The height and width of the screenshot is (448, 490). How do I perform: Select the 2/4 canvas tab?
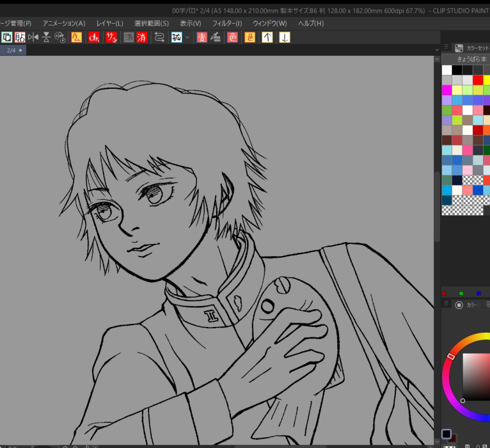click(x=13, y=50)
